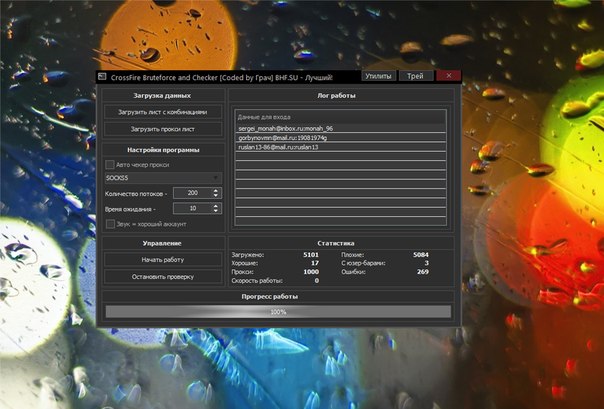This screenshot has width=604, height=409.
Task: Click the Управление section header
Action: 162,243
